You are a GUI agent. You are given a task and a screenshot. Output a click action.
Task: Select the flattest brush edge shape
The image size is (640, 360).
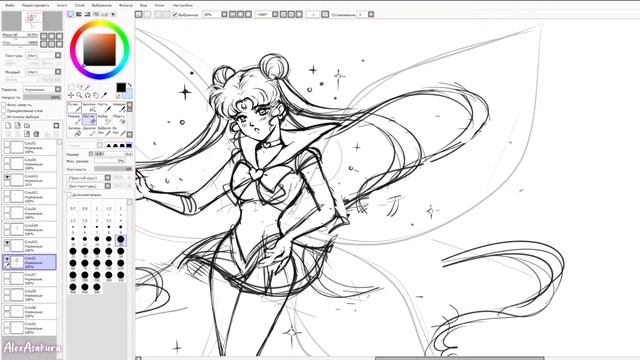[129, 145]
